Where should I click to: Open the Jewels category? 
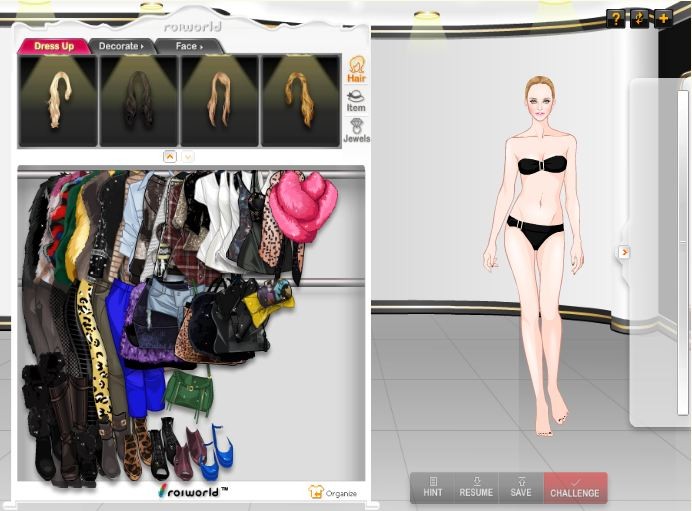pyautogui.click(x=356, y=130)
